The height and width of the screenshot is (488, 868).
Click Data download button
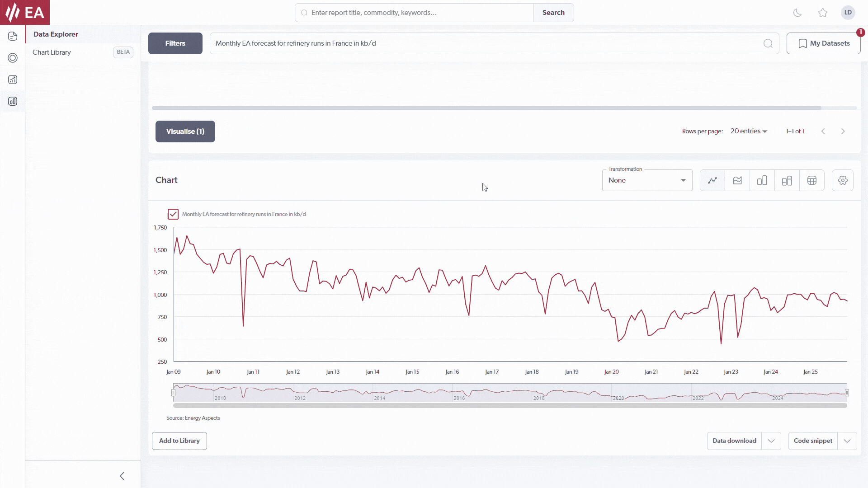(734, 441)
